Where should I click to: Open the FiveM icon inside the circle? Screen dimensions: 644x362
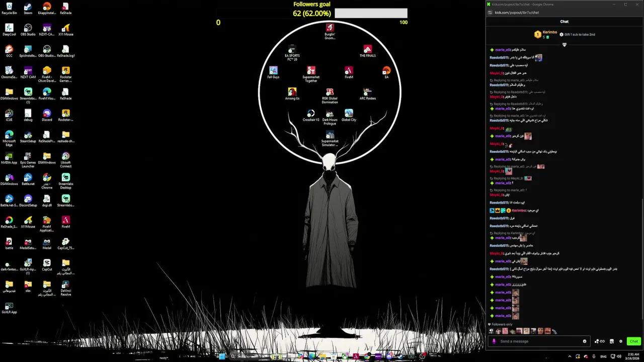tap(349, 72)
